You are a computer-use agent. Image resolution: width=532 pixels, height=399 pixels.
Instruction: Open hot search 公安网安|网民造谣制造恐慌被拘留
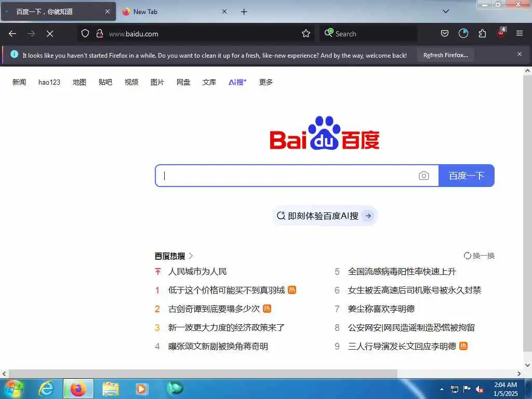(411, 327)
